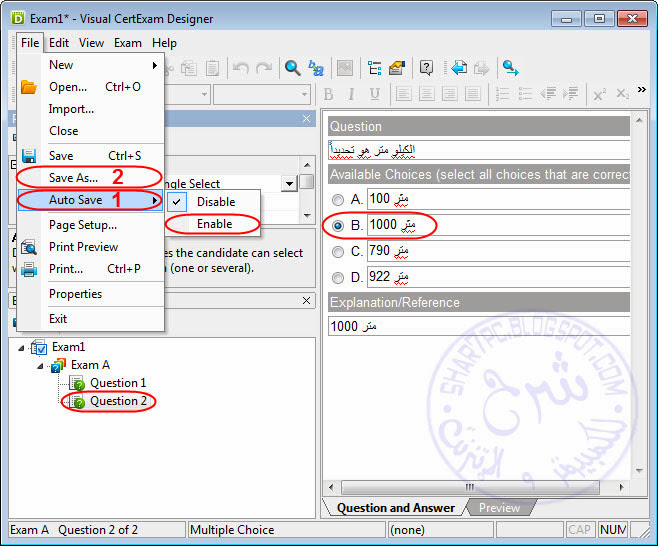Open the Exam menu
Image resolution: width=658 pixels, height=546 pixels.
128,43
